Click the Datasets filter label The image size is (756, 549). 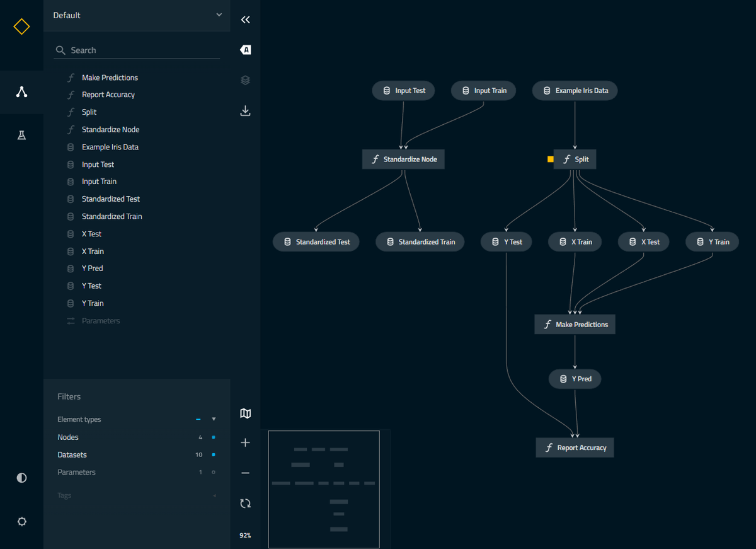(72, 455)
